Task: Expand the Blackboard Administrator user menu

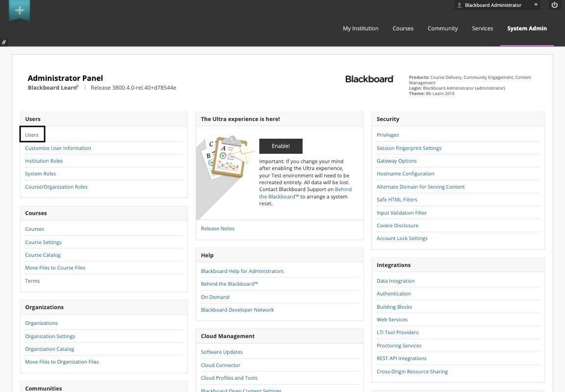Action: (x=497, y=5)
